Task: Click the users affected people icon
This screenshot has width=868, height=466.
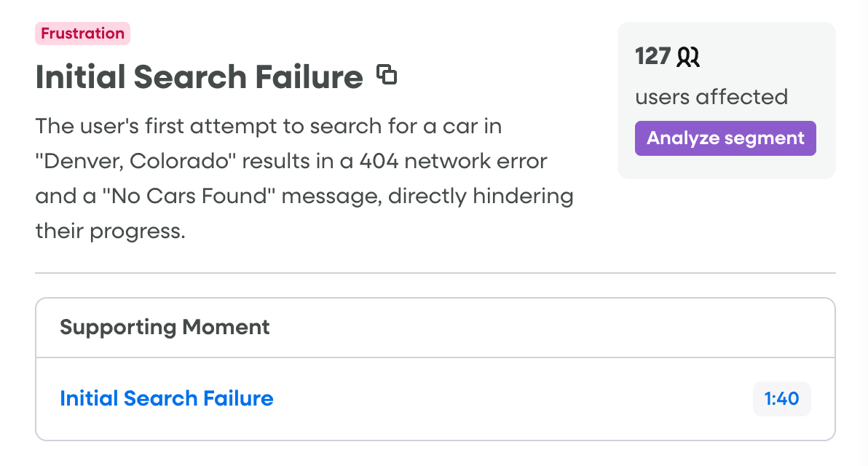Action: tap(688, 57)
